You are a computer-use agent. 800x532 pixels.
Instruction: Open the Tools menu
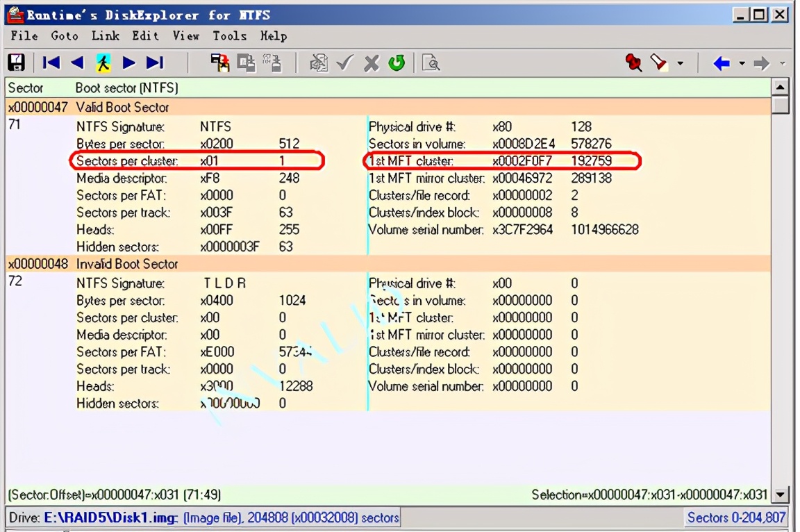click(229, 35)
